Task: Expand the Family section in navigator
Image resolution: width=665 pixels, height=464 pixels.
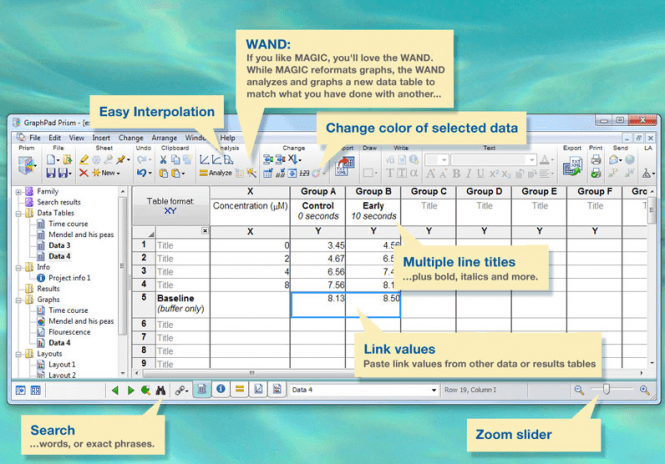Action: (18, 192)
